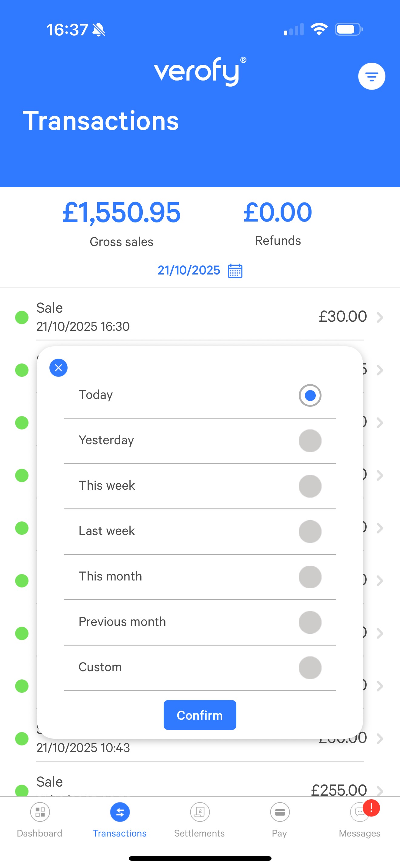Viewport: 400px width, 868px height.
Task: Pick the Previous month radio option
Action: tap(310, 622)
